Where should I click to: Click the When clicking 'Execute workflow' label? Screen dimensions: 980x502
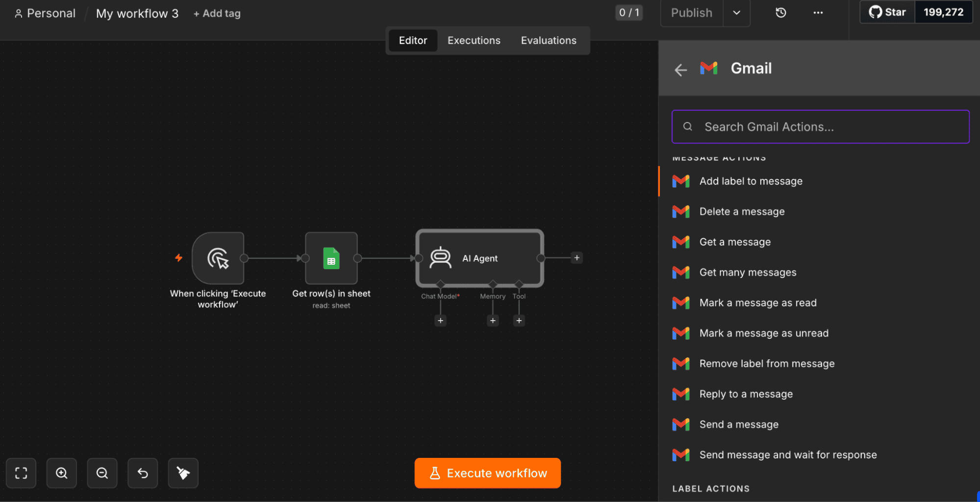click(218, 299)
